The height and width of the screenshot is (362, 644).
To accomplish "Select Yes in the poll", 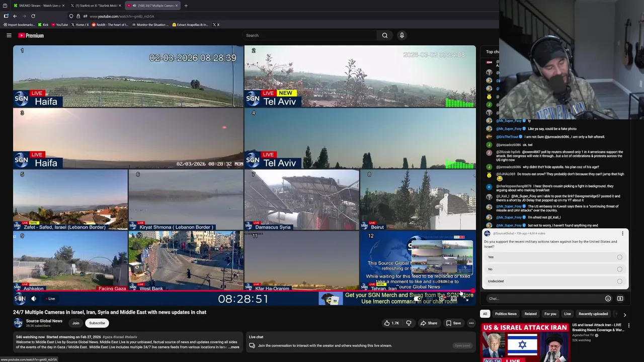I will pyautogui.click(x=555, y=257).
